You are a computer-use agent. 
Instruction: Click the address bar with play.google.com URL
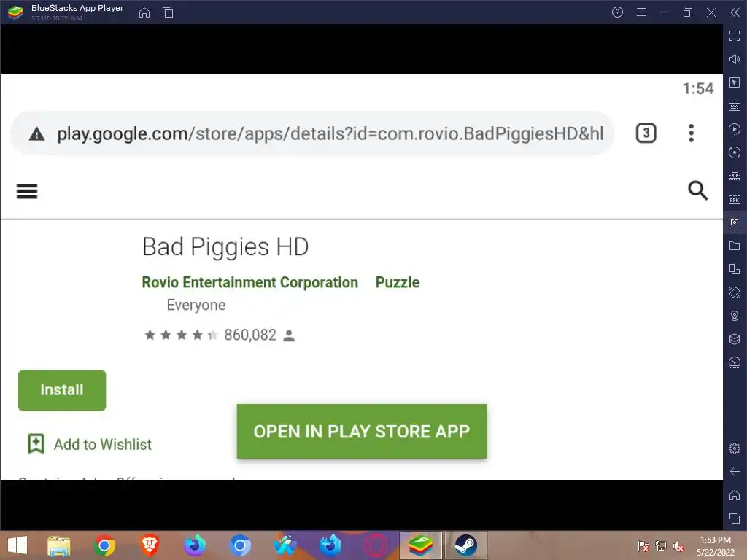(x=312, y=134)
